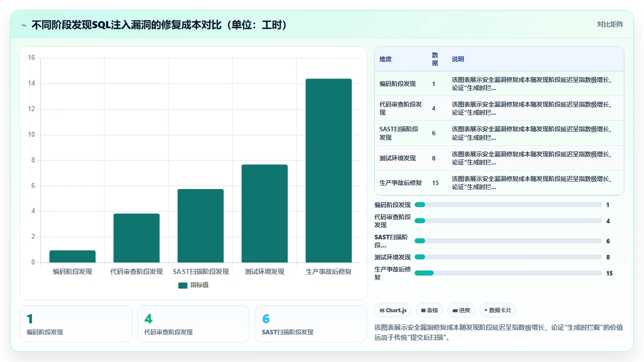
Task: Click the 代码审查阶段发现 progress bar
Action: (x=508, y=221)
